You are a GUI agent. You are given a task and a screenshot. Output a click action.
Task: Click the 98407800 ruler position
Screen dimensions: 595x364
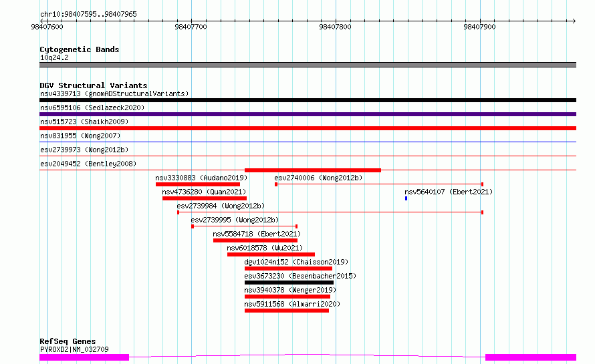pos(335,27)
